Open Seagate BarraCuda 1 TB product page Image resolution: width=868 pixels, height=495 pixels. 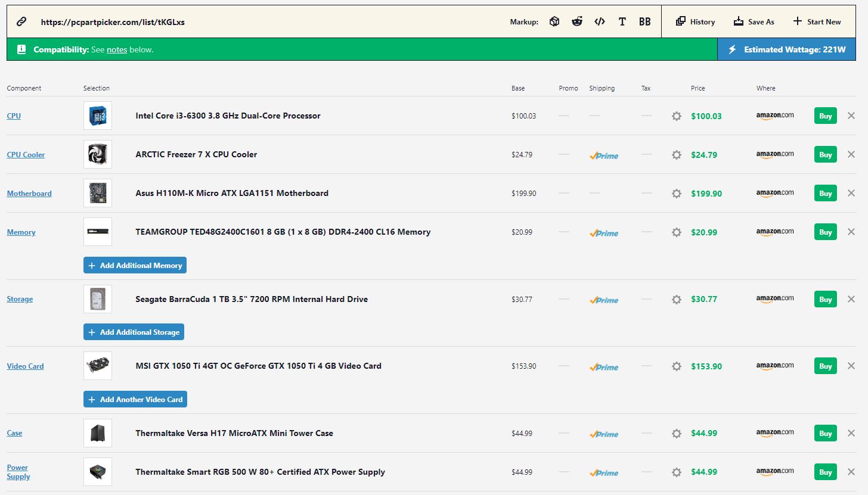pyautogui.click(x=252, y=299)
